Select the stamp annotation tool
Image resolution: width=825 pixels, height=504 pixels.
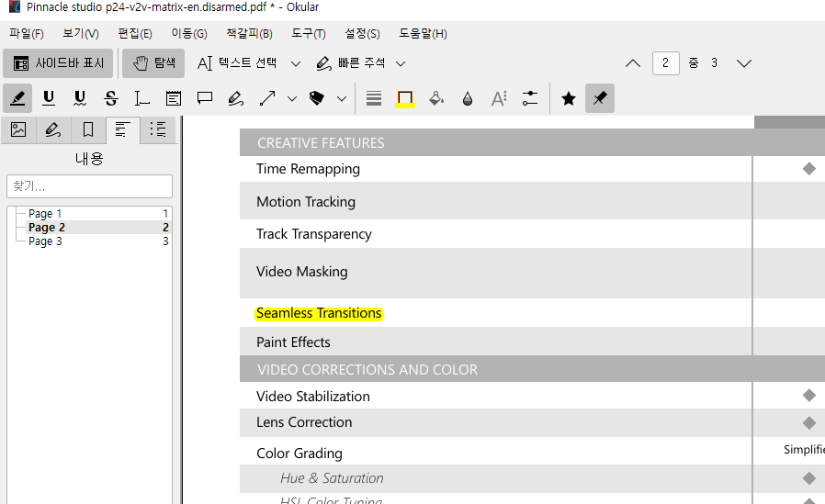tap(317, 98)
